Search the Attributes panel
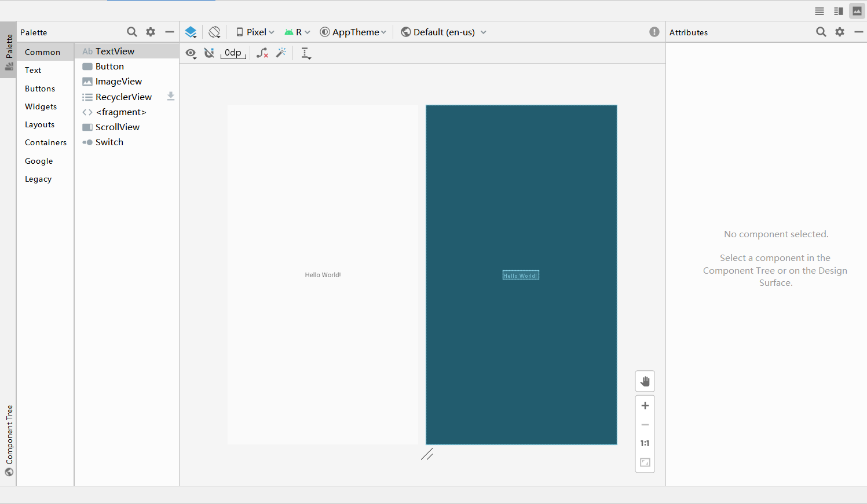 tap(821, 32)
